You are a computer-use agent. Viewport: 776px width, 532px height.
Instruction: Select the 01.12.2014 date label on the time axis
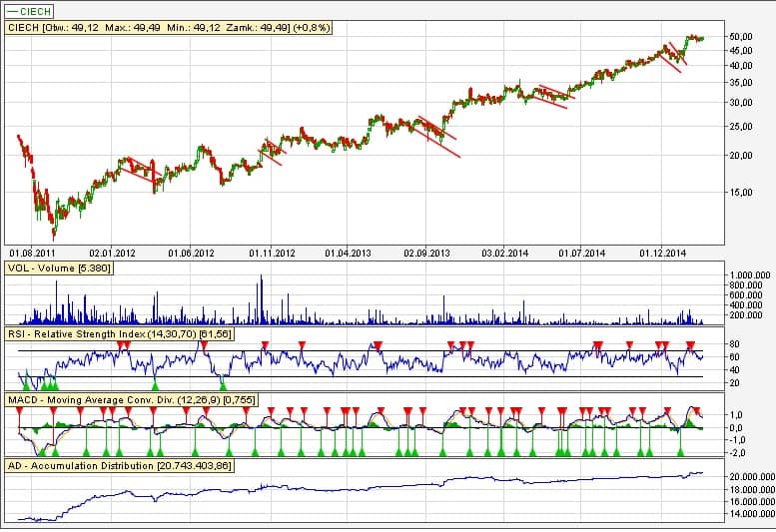(x=663, y=254)
